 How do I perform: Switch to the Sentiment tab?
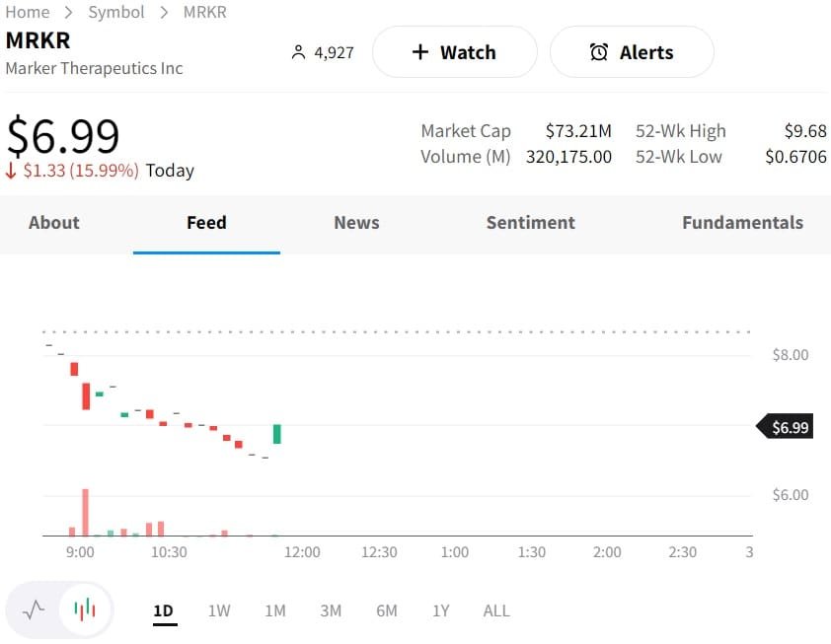pyautogui.click(x=530, y=223)
